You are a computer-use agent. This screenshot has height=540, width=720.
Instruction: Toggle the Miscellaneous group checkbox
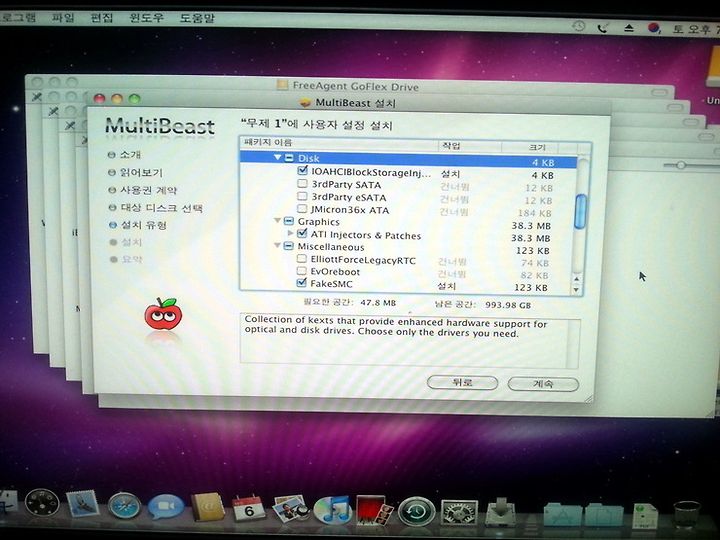click(x=288, y=247)
